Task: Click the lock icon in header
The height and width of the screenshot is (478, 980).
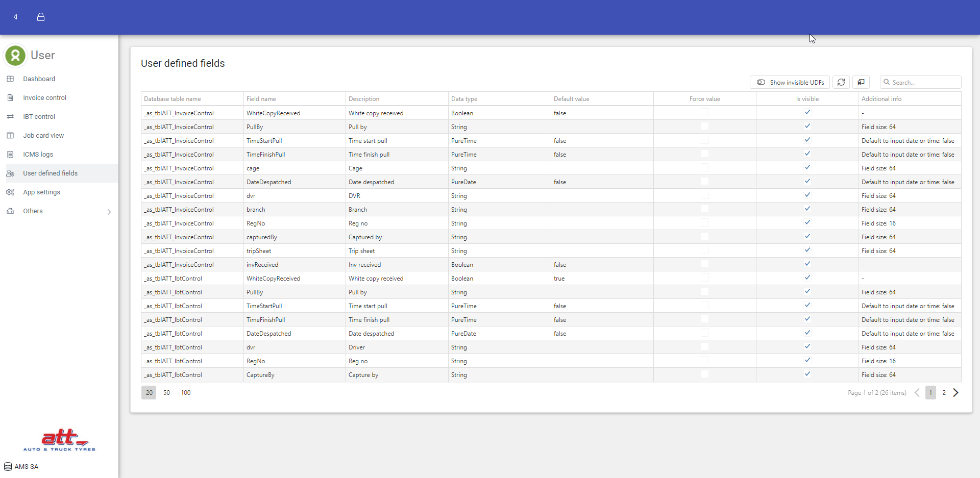Action: coord(41,17)
